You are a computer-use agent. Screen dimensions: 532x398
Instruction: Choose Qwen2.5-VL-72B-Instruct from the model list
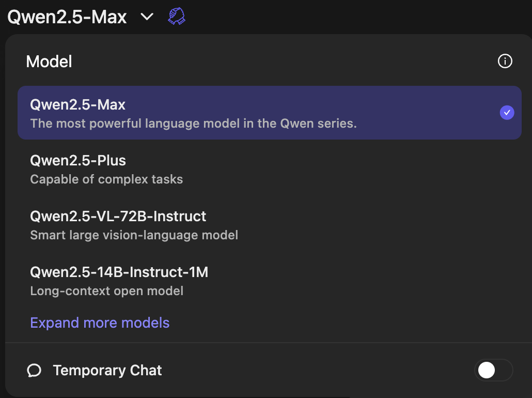click(118, 216)
